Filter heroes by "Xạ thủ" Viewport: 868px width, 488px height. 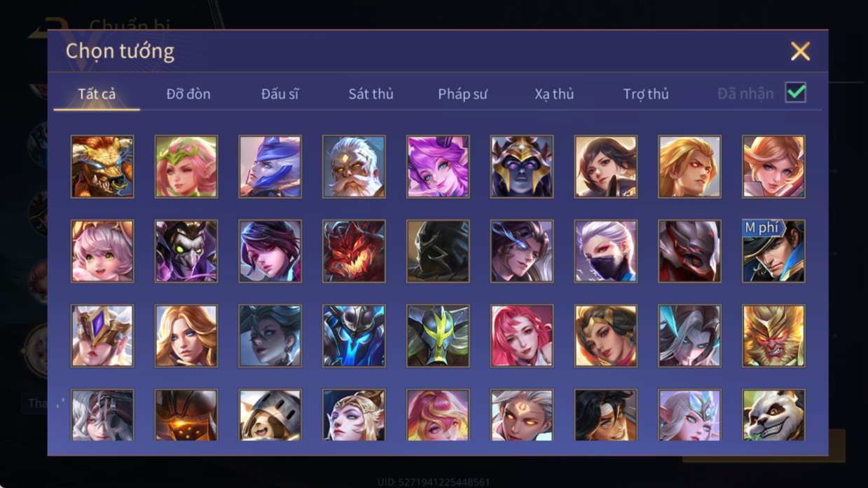tap(554, 94)
